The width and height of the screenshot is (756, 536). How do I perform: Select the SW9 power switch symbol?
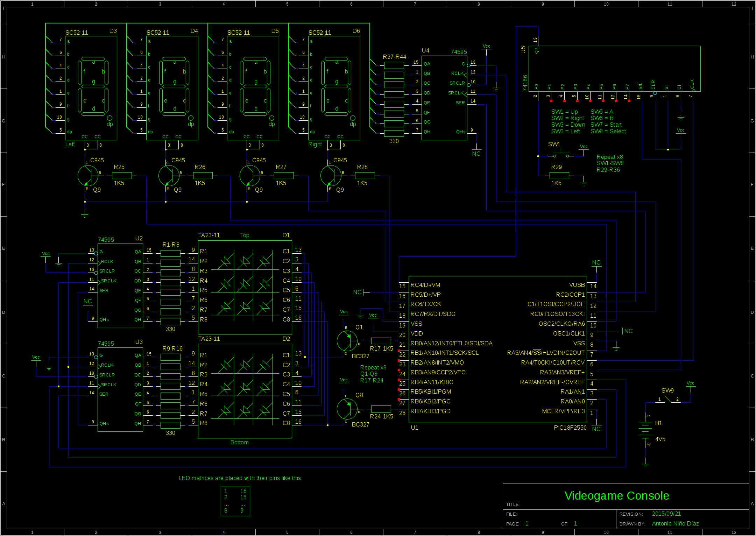coord(668,399)
